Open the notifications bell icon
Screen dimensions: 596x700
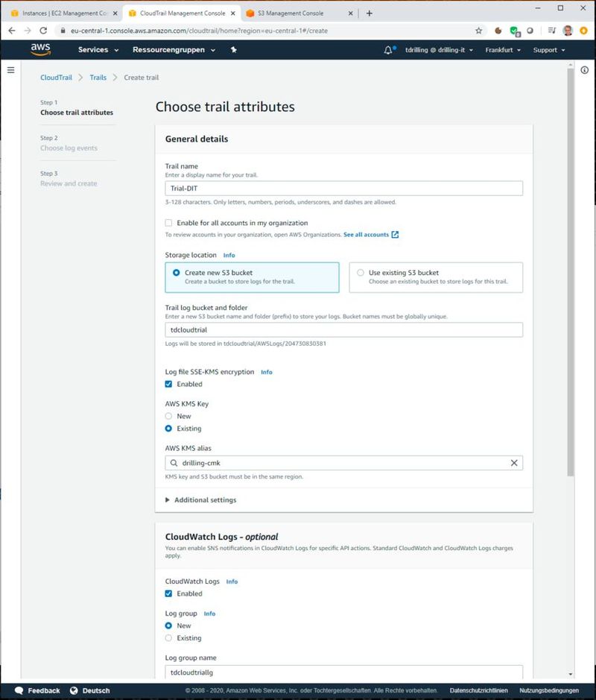pyautogui.click(x=388, y=50)
